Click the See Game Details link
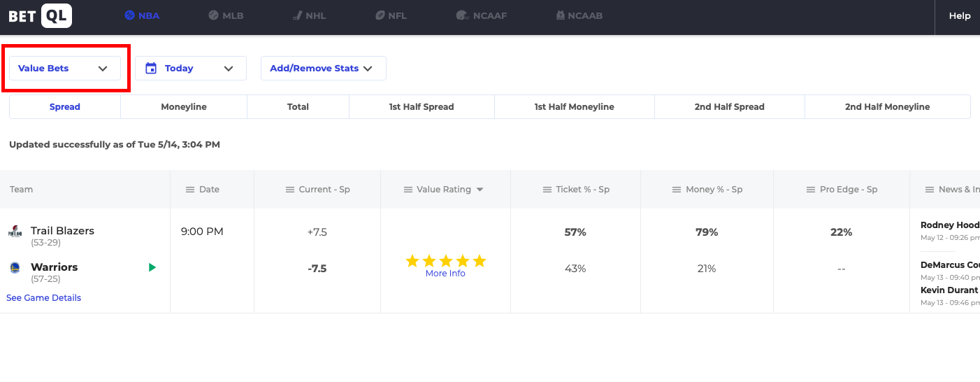 (43, 297)
